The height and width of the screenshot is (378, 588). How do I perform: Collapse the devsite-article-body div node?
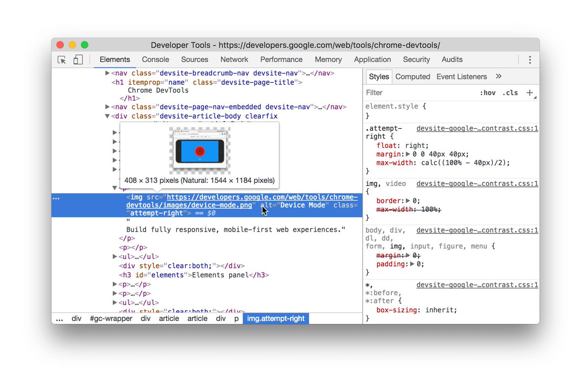click(108, 116)
